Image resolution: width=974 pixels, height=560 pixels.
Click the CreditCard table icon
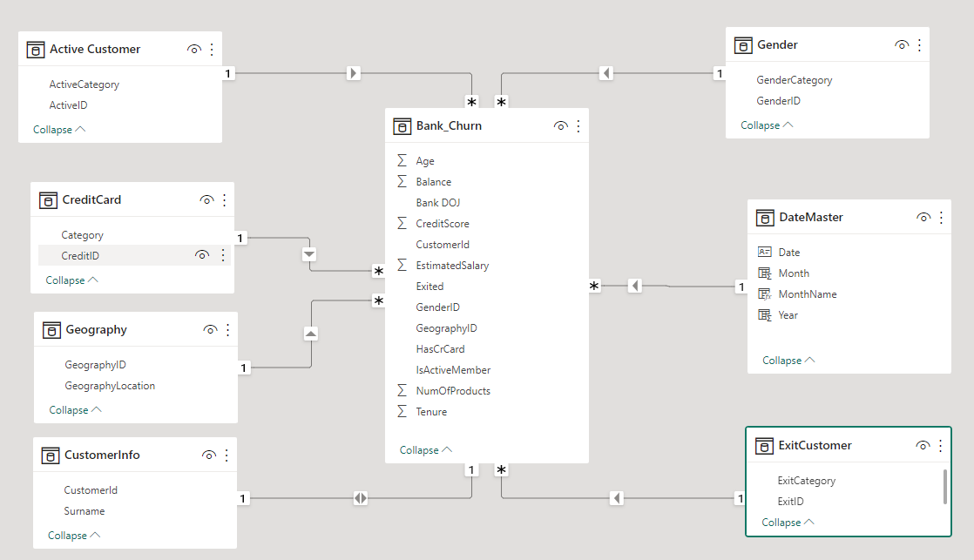[48, 200]
